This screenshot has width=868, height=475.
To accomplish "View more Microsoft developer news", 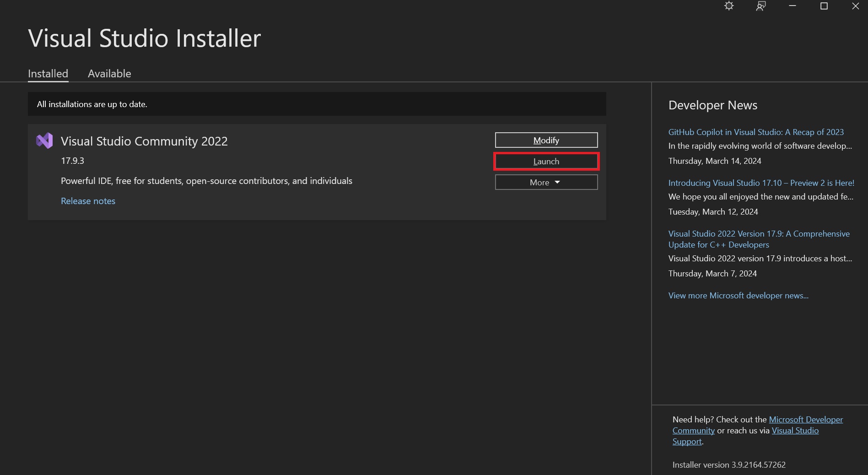I will (x=738, y=295).
